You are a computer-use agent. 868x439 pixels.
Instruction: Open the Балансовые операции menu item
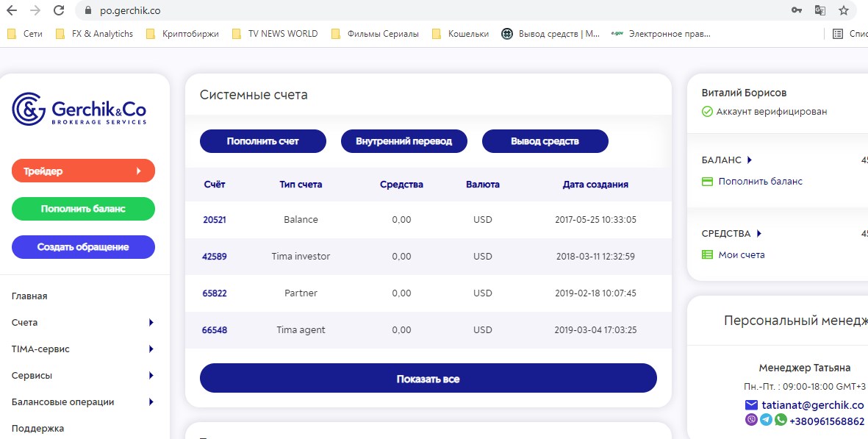click(62, 402)
